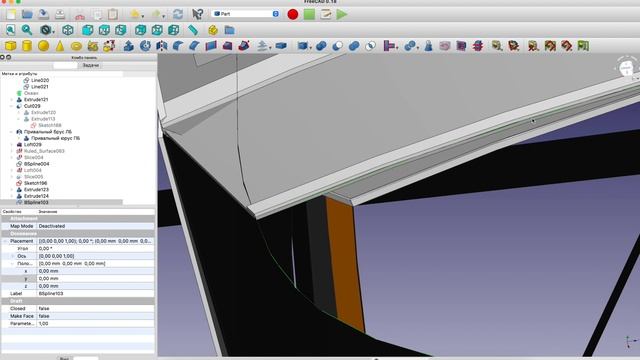Click the Make Face property value false
The width and height of the screenshot is (640, 360).
coord(96,316)
